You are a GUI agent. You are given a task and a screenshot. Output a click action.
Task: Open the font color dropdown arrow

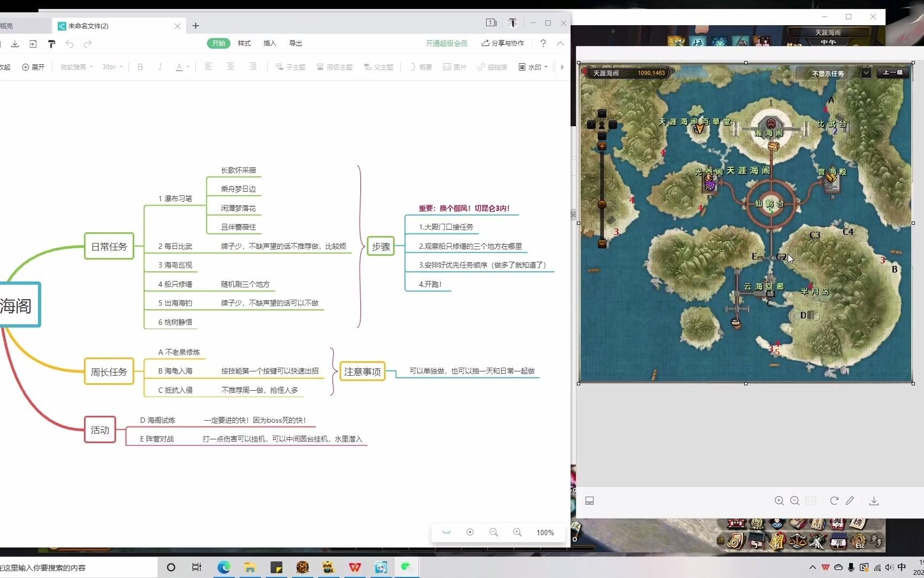188,67
